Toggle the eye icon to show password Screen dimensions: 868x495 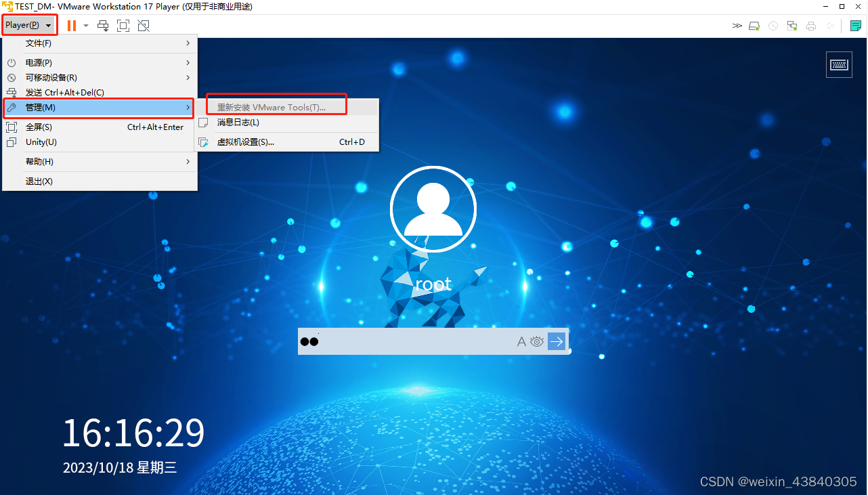coord(537,341)
